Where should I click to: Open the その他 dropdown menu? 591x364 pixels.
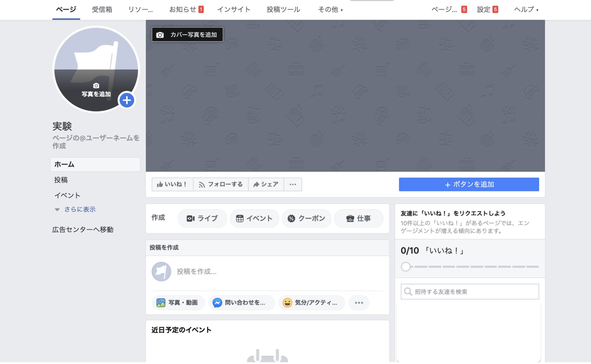pyautogui.click(x=330, y=10)
